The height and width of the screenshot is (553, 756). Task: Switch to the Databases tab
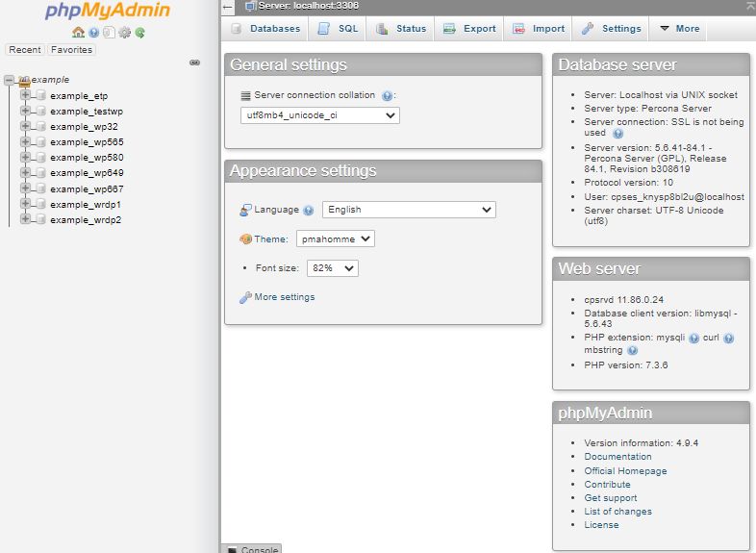pos(265,29)
